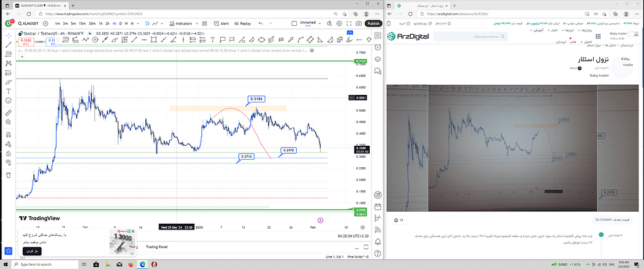Open the indicator templates grid icon
The width and height of the screenshot is (644, 269).
click(204, 23)
